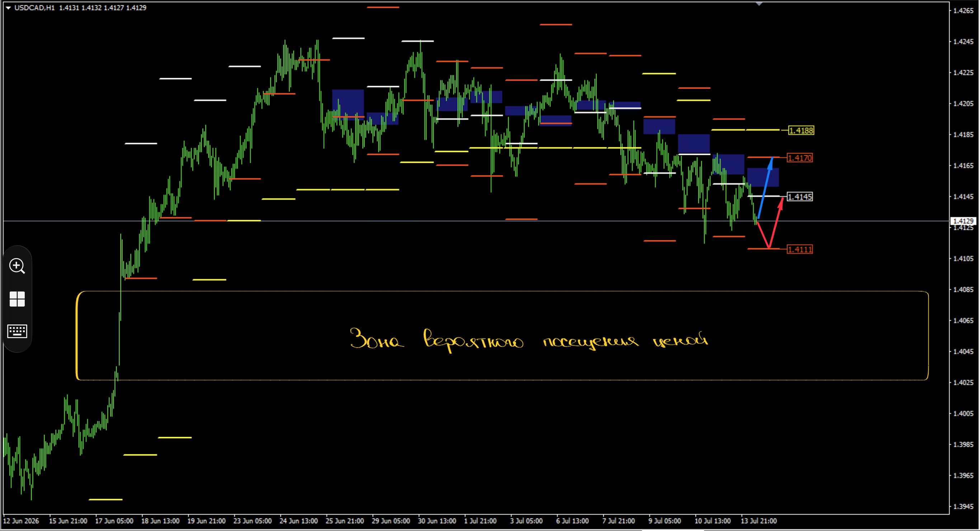Image resolution: width=980 pixels, height=531 pixels.
Task: Click the 1.3945 value on price scale
Action: 963,506
